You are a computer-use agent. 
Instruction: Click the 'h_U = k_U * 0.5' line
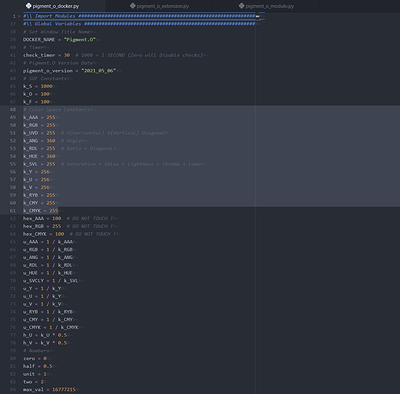coord(45,335)
